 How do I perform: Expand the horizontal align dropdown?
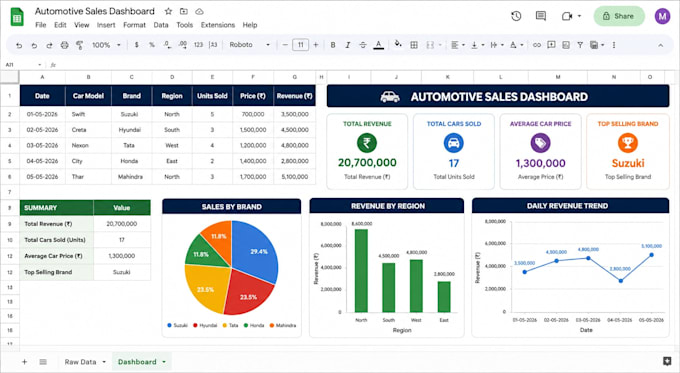click(463, 45)
